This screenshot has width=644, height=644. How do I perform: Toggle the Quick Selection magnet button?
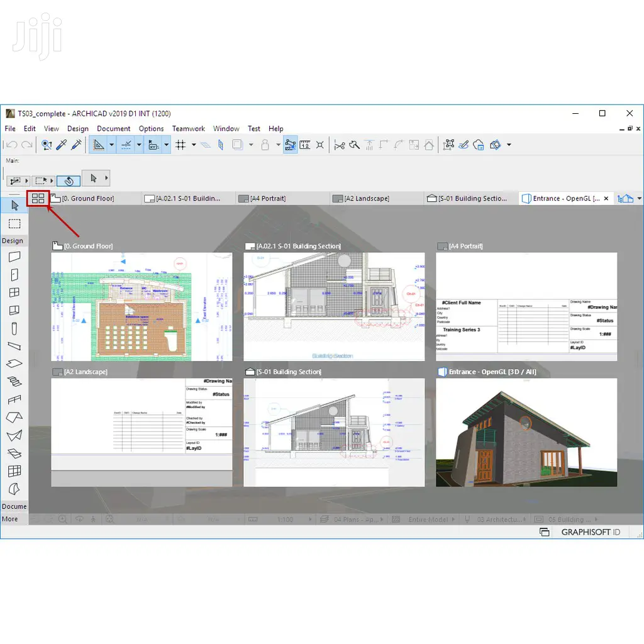tap(68, 180)
